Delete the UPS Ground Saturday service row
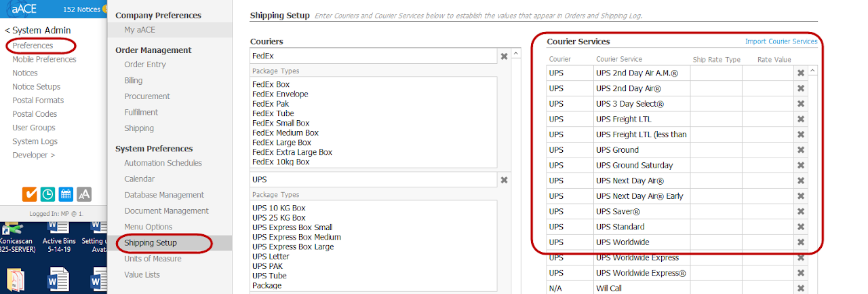Viewport: 868px width, 294px height. point(801,165)
